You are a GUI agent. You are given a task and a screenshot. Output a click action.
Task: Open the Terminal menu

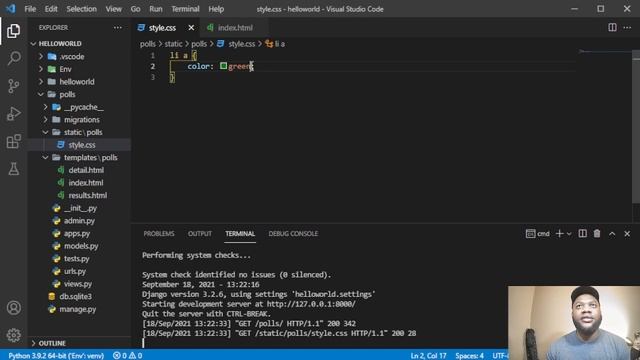tap(185, 9)
